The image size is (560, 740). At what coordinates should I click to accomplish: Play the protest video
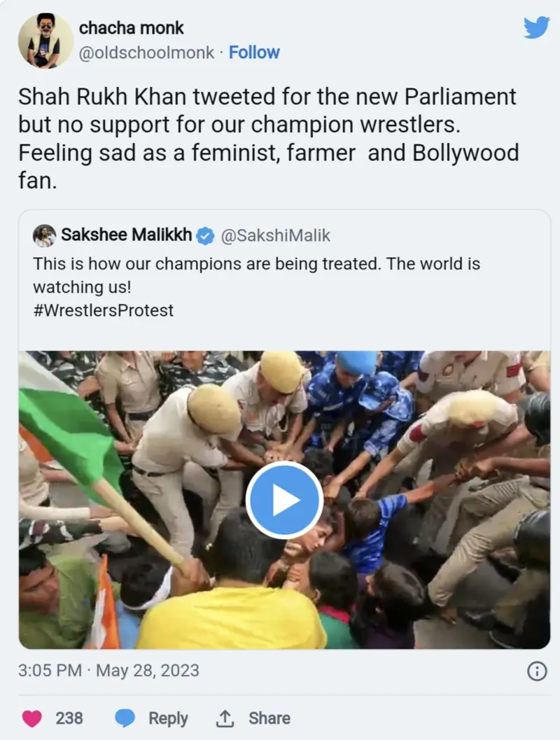click(284, 500)
